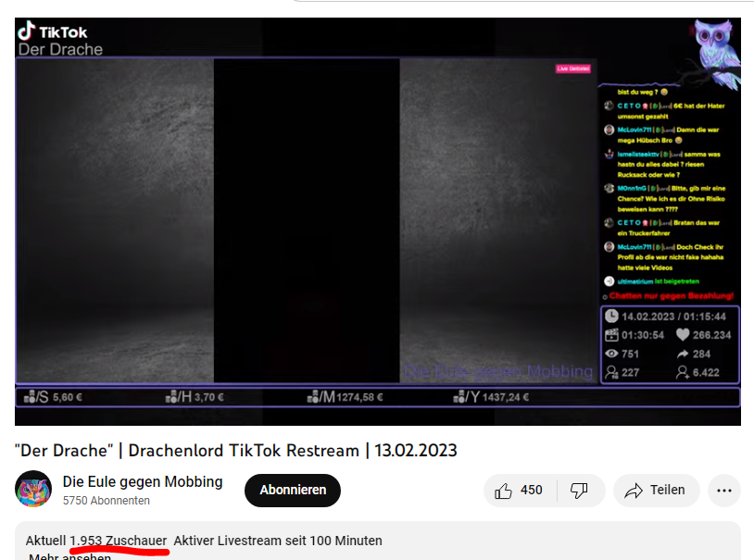Image resolution: width=754 pixels, height=560 pixels.
Task: Click chat message about 'riesen Rucksack oder wie ?'
Action: [x=669, y=165]
